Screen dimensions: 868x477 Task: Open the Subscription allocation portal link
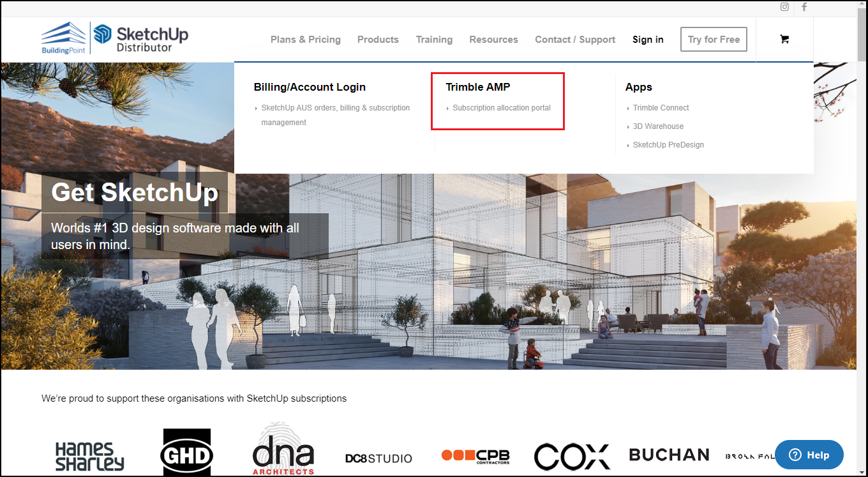(502, 108)
